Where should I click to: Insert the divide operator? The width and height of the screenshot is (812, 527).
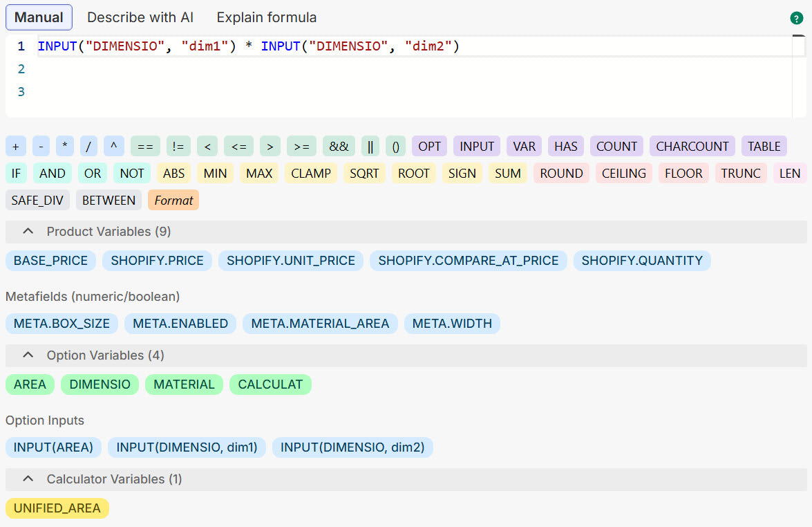point(88,147)
